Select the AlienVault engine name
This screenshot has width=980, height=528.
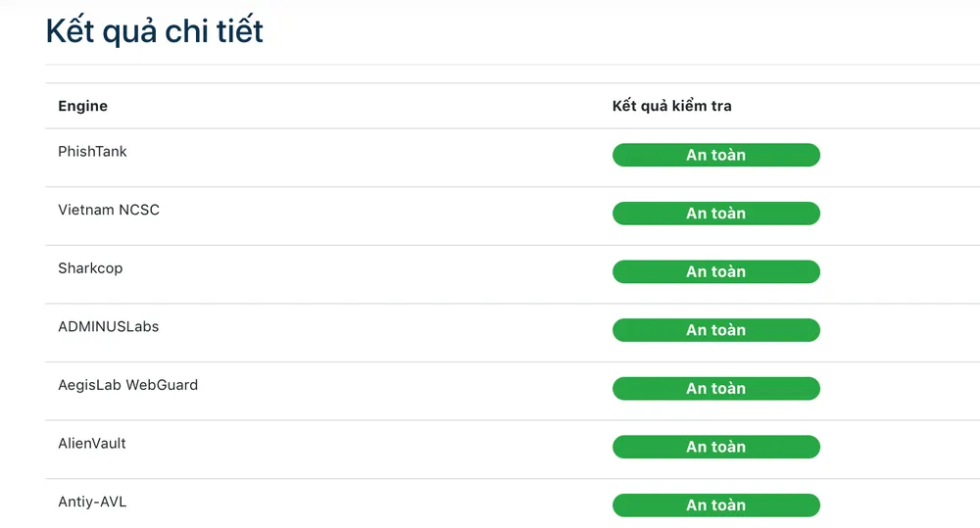[x=92, y=444]
